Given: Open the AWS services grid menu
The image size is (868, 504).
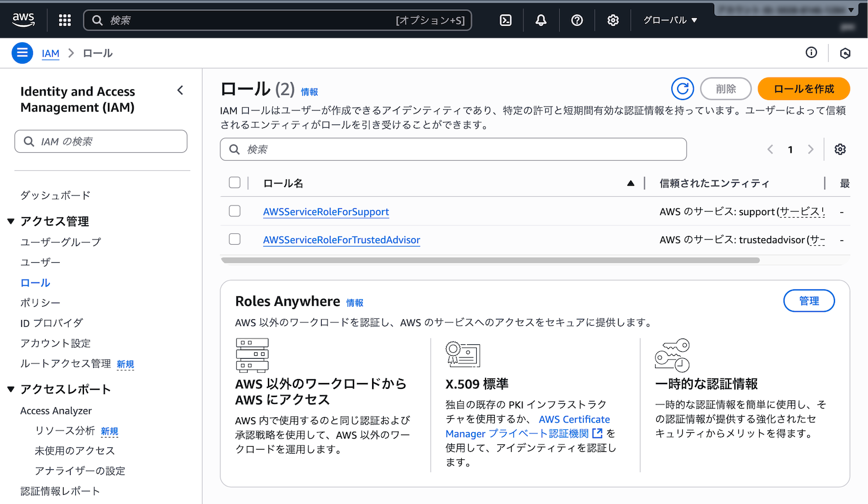Looking at the screenshot, I should click(65, 20).
